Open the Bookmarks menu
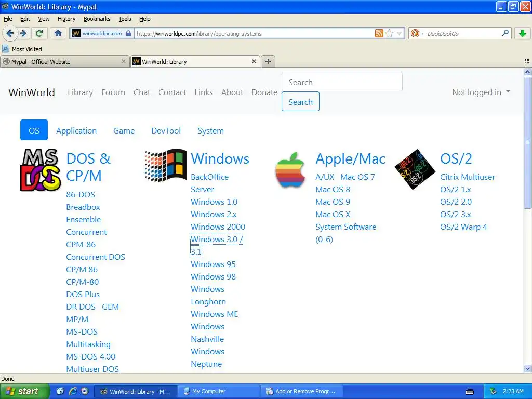 (97, 19)
